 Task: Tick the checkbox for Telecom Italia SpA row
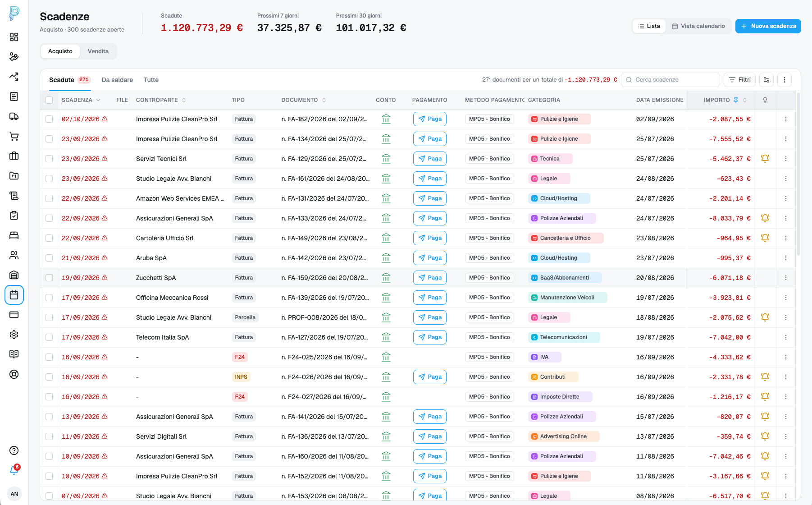point(49,337)
